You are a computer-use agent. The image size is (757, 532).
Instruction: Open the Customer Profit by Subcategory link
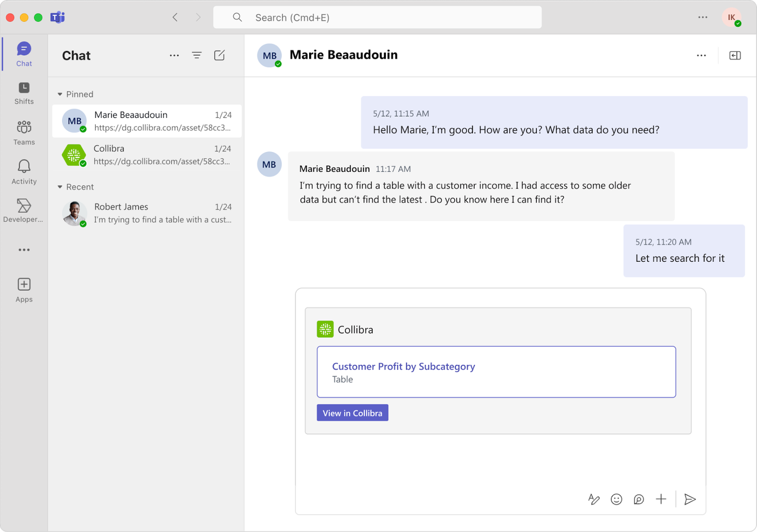pyautogui.click(x=403, y=366)
